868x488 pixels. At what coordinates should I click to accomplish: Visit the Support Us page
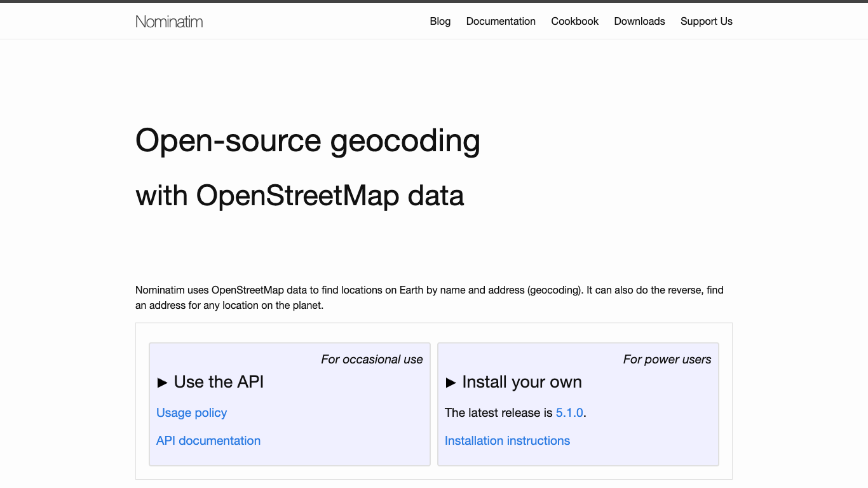pyautogui.click(x=707, y=21)
